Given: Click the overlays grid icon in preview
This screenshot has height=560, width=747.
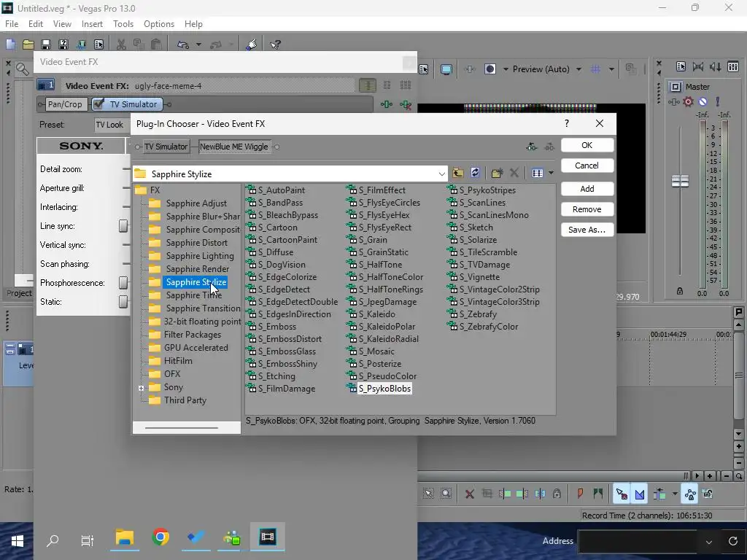Looking at the screenshot, I should pos(595,69).
